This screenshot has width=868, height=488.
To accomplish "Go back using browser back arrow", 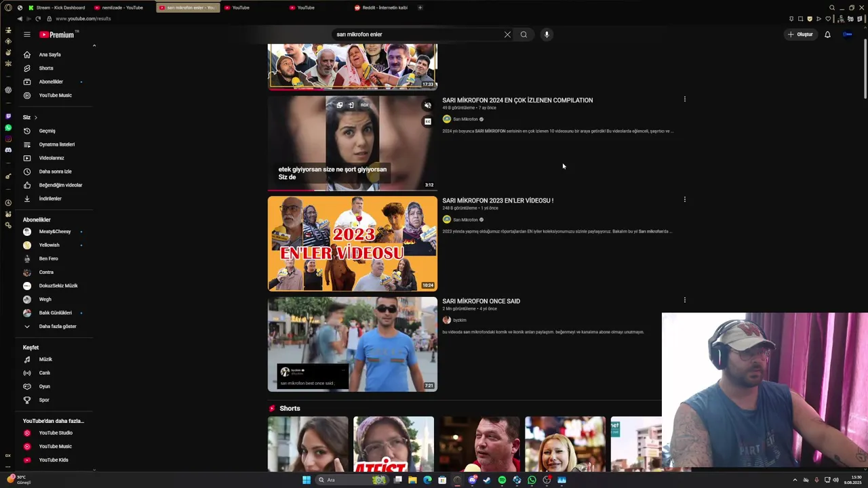I will pos(19,19).
